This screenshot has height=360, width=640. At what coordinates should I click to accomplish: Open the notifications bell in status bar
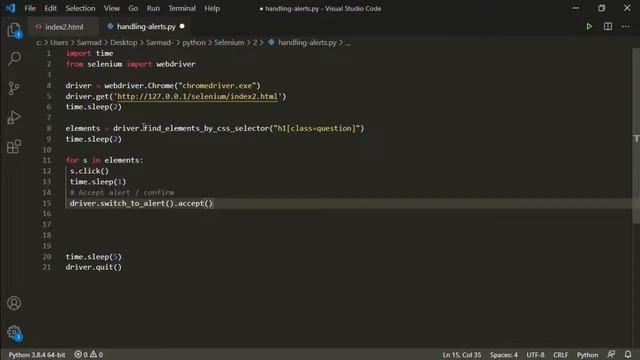coord(628,354)
